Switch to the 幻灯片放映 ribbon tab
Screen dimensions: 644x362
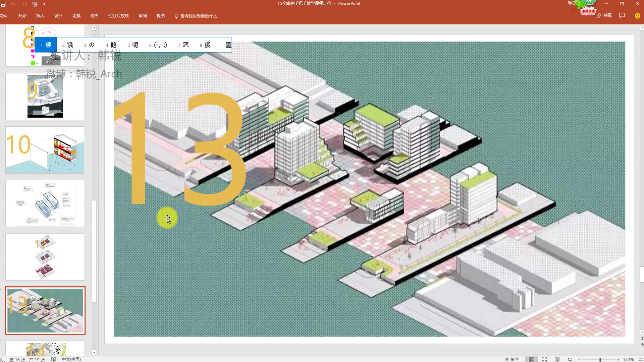(x=118, y=16)
